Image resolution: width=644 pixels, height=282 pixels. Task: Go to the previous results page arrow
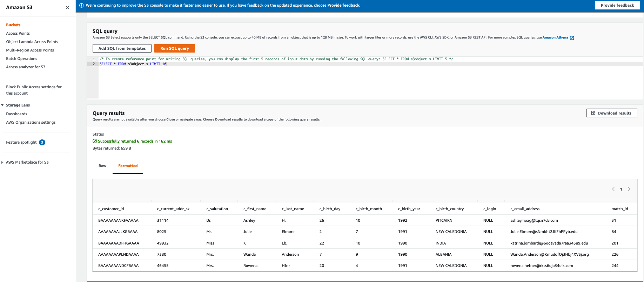(x=613, y=189)
